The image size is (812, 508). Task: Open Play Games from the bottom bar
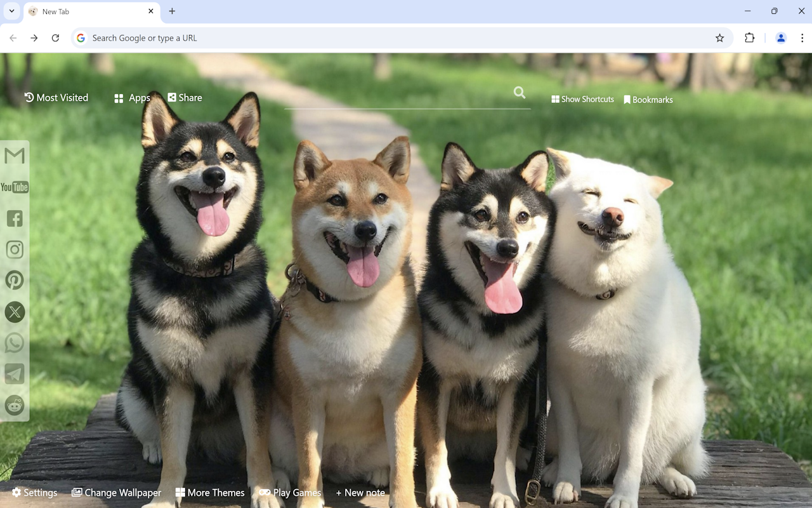click(x=289, y=492)
